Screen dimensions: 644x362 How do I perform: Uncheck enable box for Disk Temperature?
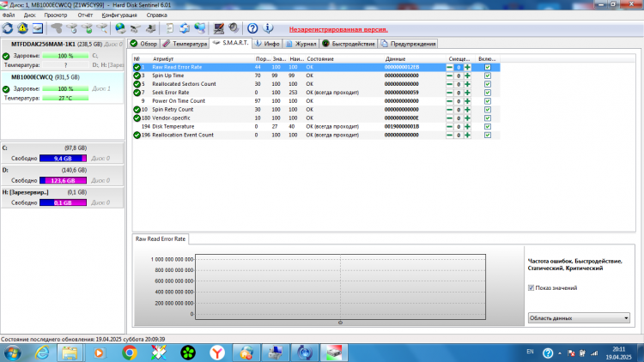(x=488, y=127)
